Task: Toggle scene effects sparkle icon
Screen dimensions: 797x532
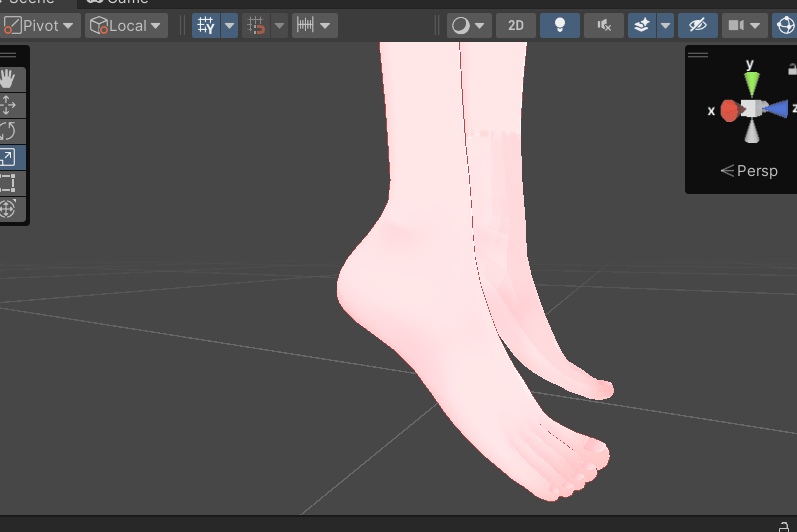Action: 642,25
